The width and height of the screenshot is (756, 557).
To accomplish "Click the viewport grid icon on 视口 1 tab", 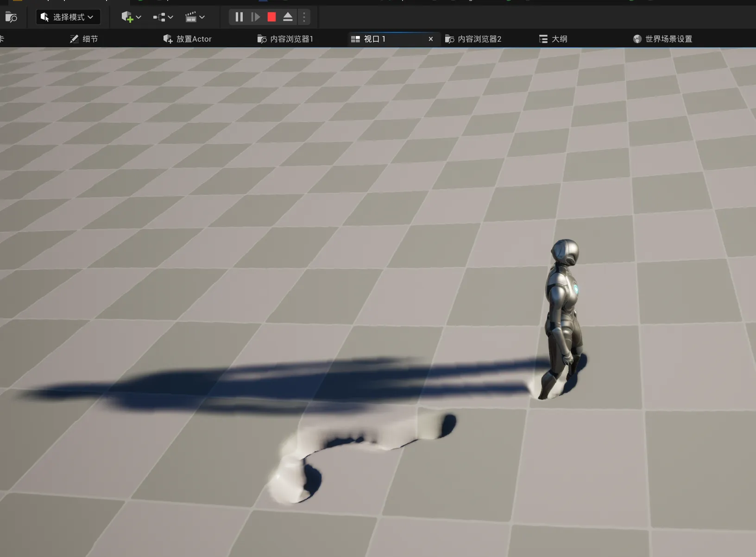I will [x=355, y=39].
